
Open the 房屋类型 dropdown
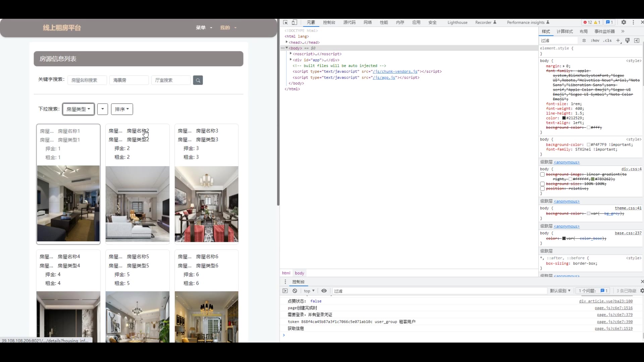78,109
